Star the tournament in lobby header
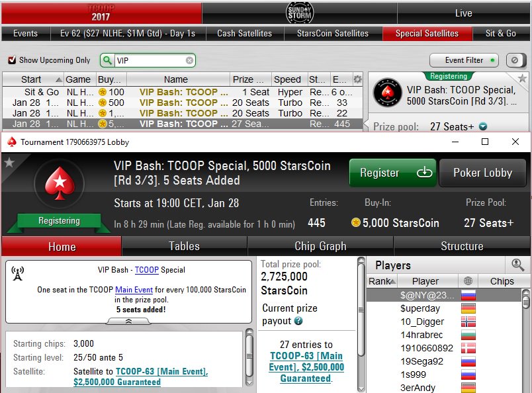The image size is (532, 393). (9, 163)
